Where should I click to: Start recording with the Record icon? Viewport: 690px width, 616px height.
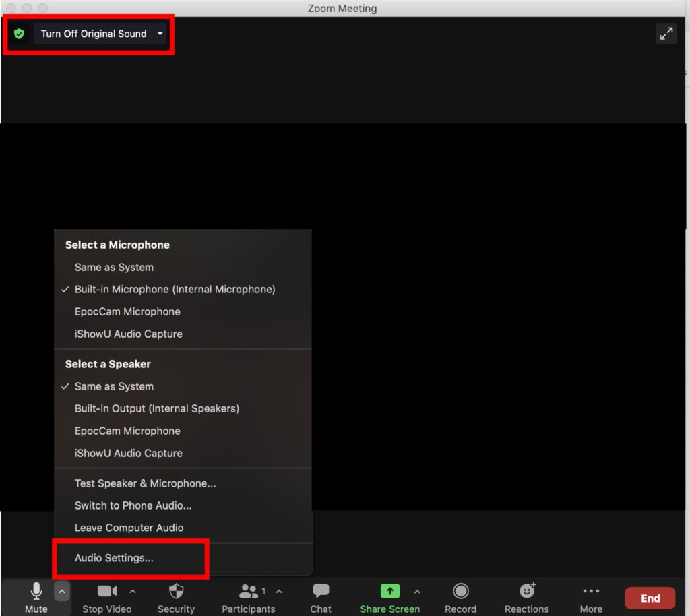pyautogui.click(x=461, y=591)
